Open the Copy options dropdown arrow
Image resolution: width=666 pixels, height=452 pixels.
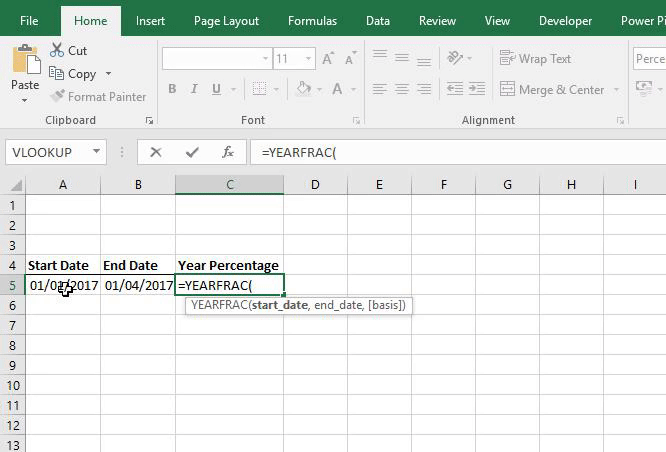click(x=108, y=74)
